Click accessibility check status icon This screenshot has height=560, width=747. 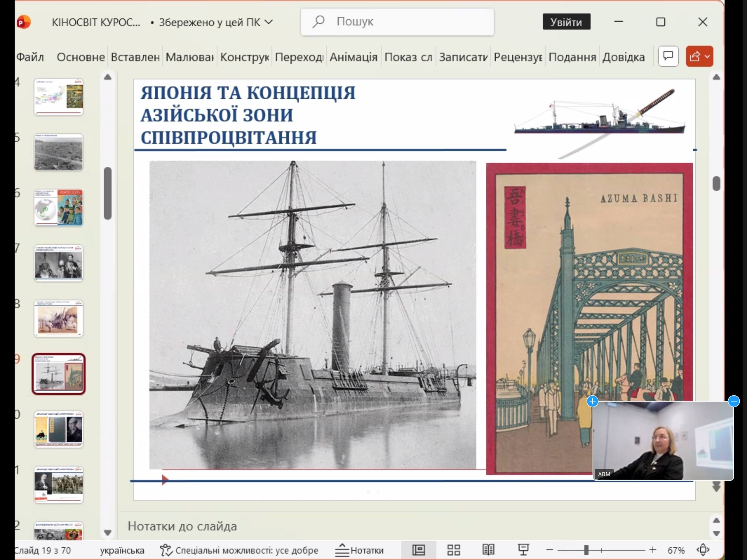tap(165, 550)
